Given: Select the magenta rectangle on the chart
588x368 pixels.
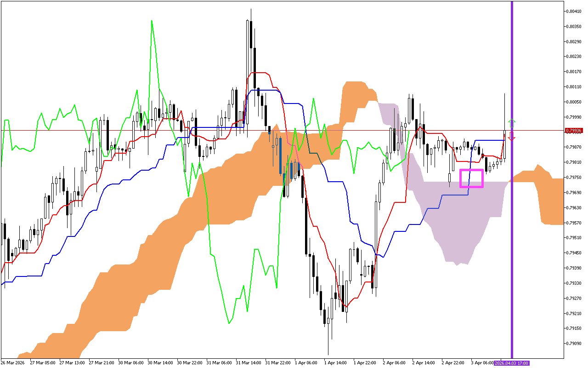Looking at the screenshot, I should 471,178.
